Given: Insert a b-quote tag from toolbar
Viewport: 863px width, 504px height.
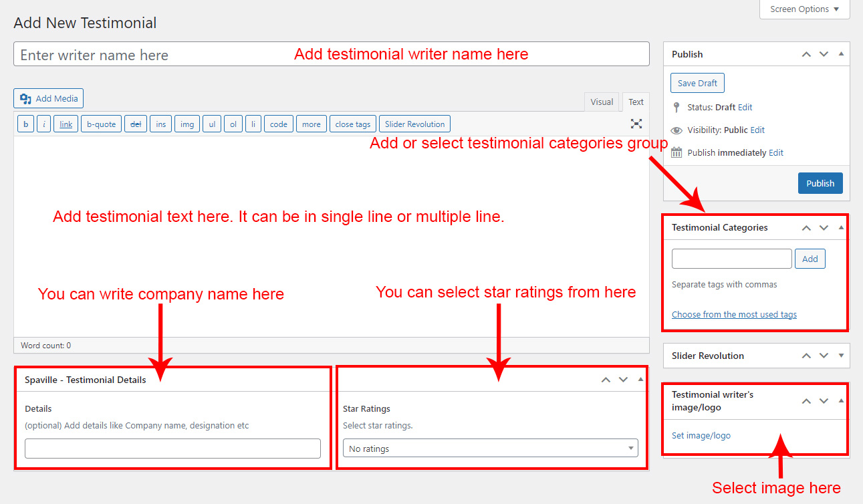Looking at the screenshot, I should pyautogui.click(x=101, y=124).
